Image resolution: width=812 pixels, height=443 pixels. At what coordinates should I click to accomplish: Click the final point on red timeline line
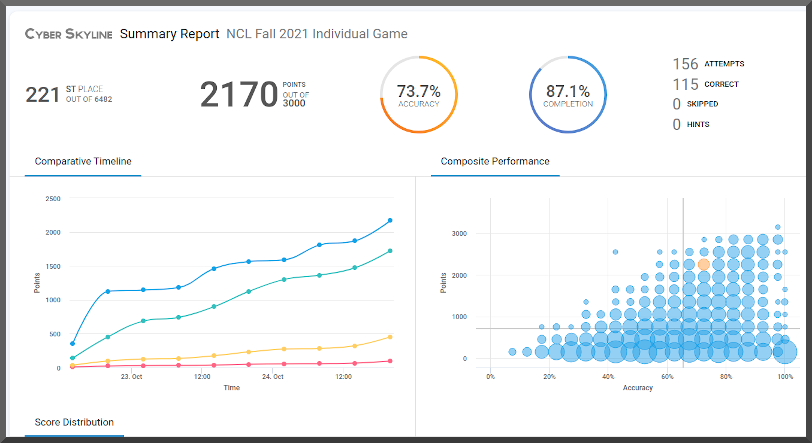(390, 361)
